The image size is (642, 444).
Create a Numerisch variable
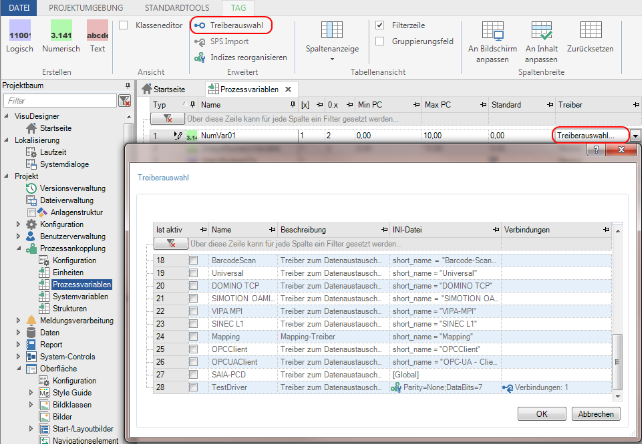tap(61, 36)
